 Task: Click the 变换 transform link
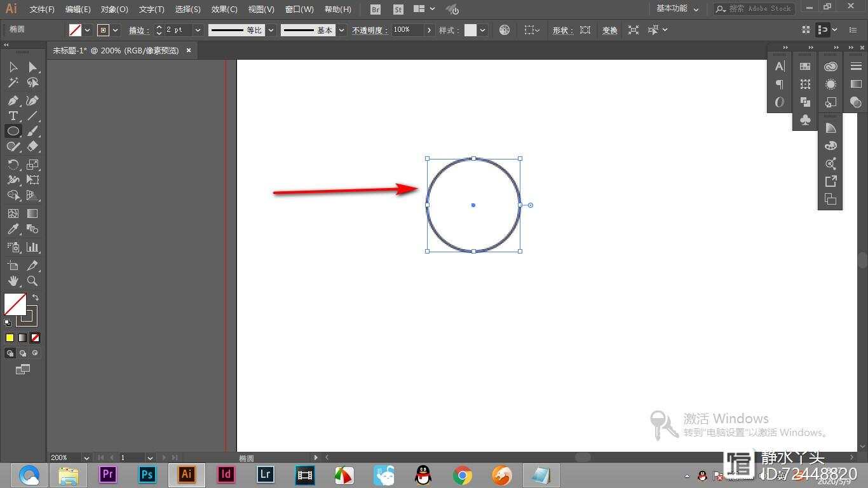[610, 30]
